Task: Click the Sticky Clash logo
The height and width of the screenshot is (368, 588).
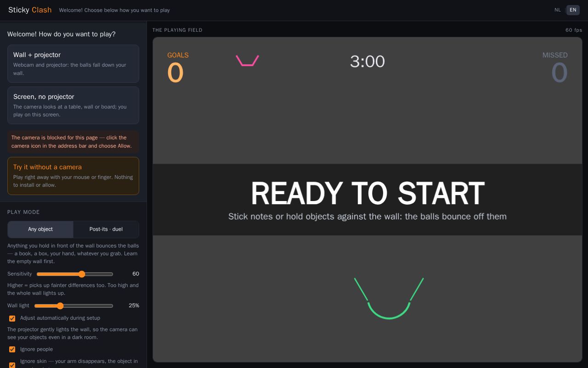Action: click(30, 10)
